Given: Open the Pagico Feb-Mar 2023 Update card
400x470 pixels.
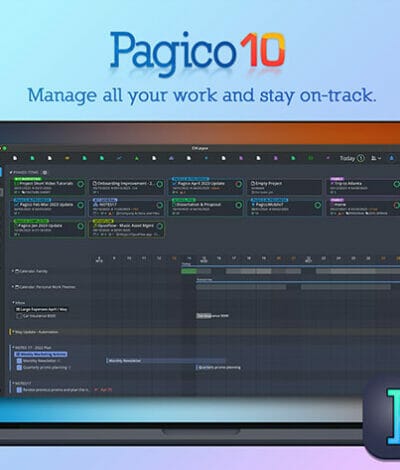Looking at the screenshot, I should pos(47,207).
